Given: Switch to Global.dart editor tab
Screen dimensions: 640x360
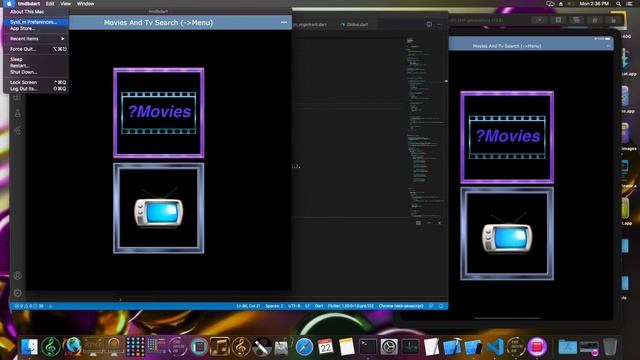Looking at the screenshot, I should [354, 24].
